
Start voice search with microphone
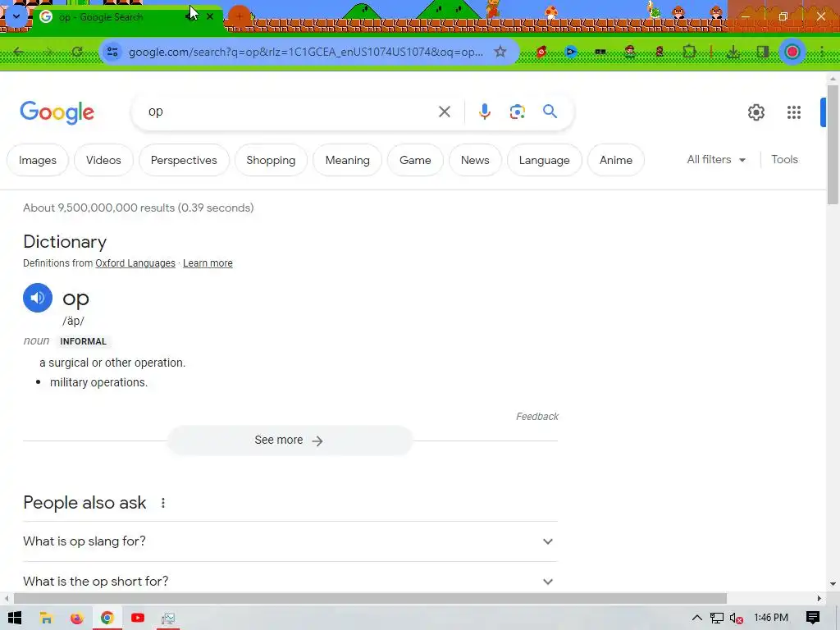pyautogui.click(x=484, y=112)
